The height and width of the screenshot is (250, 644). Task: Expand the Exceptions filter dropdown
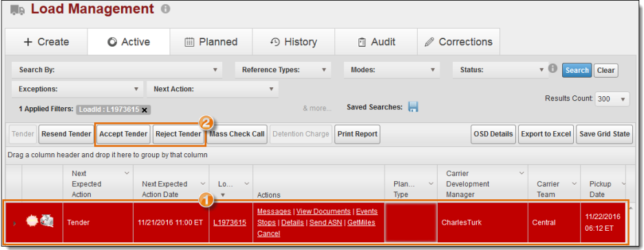click(78, 89)
